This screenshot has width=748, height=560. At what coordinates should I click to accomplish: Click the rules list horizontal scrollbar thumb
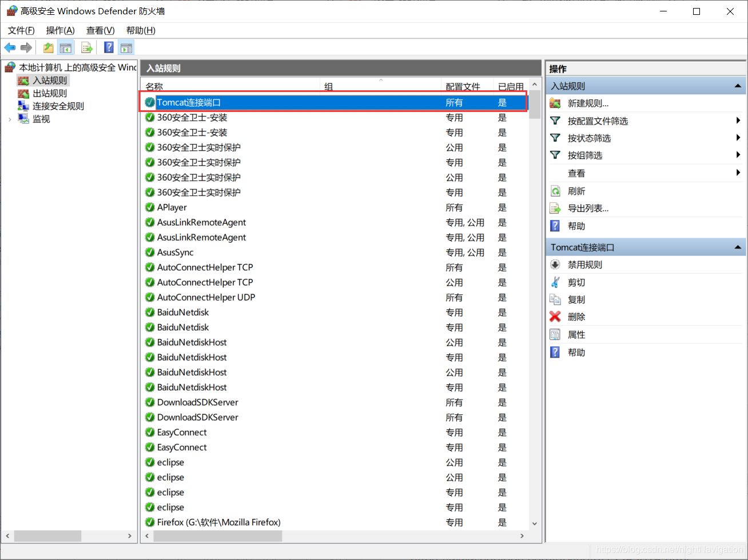pos(217,536)
